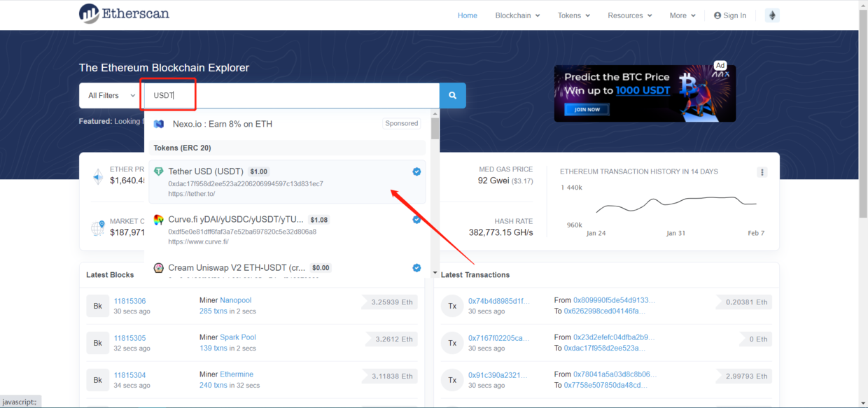Click the Etherscan logo
868x408 pixels.
point(124,13)
